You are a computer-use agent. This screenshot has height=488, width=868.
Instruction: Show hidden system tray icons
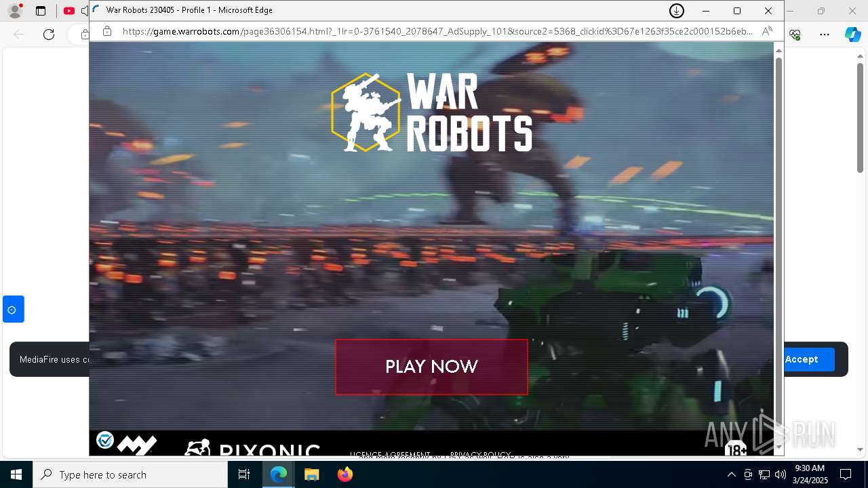point(731,474)
